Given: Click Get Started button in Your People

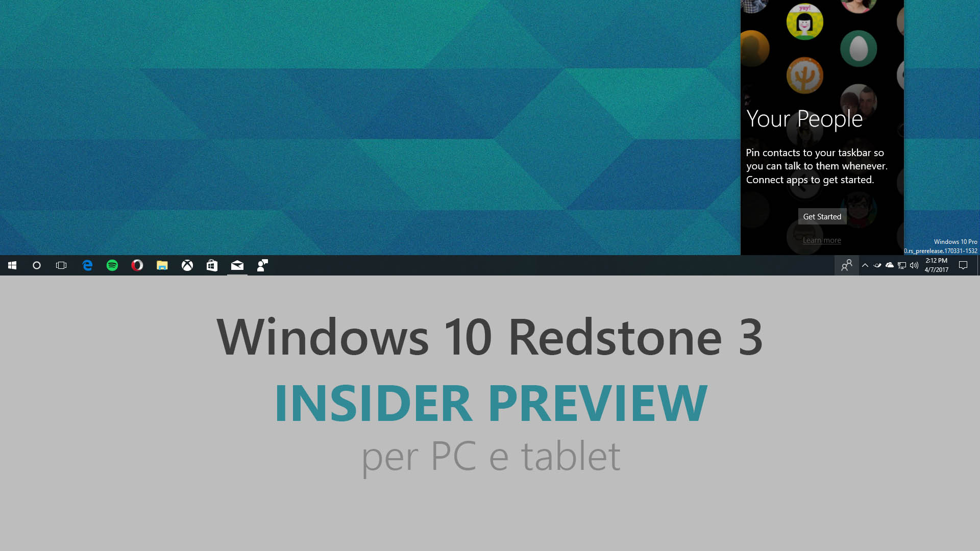Looking at the screenshot, I should pos(822,216).
